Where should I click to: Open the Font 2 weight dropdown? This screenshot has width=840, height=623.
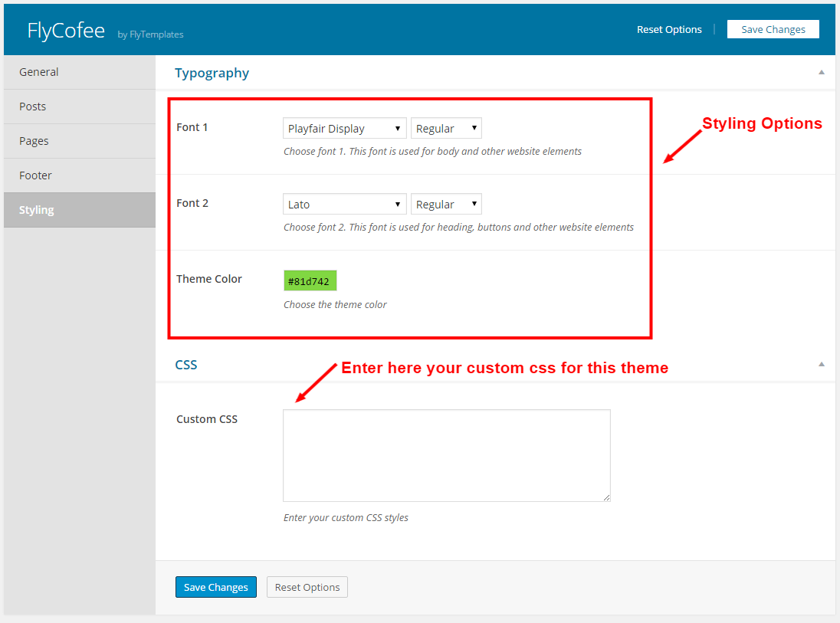coord(446,205)
